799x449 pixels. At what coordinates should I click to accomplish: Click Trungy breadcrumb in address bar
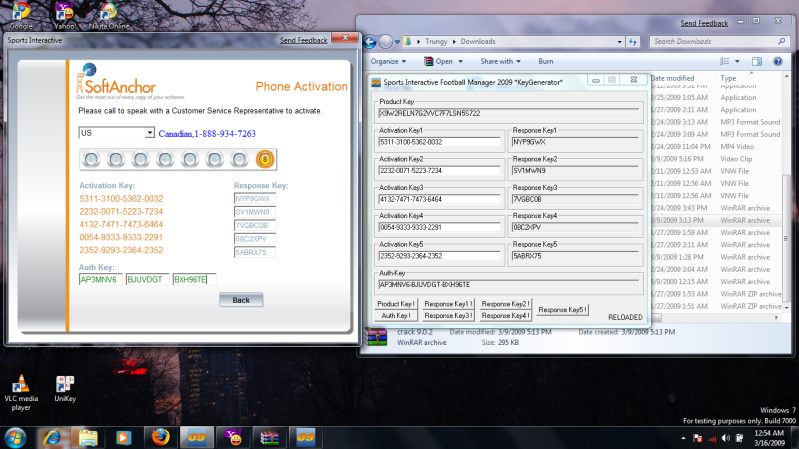click(436, 42)
